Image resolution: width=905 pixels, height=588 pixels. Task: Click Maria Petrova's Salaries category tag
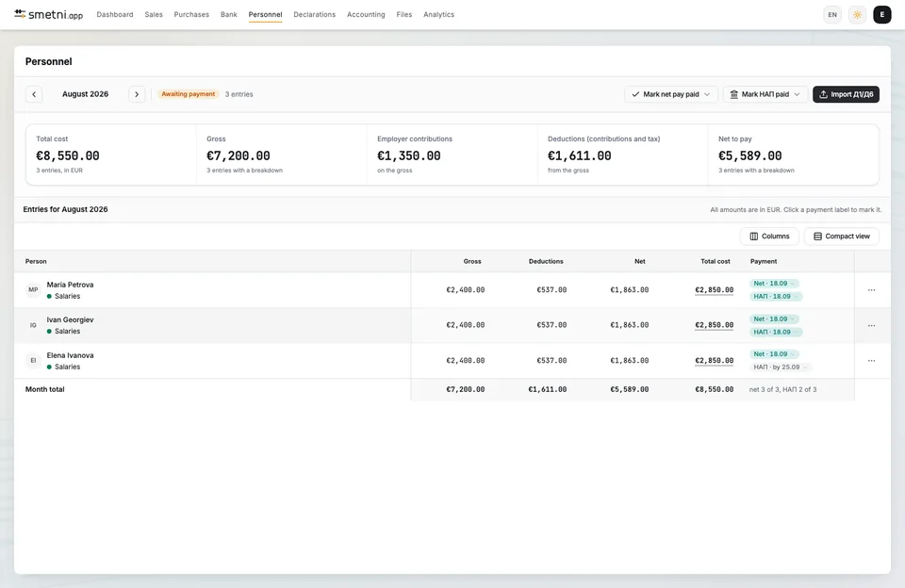pos(63,296)
